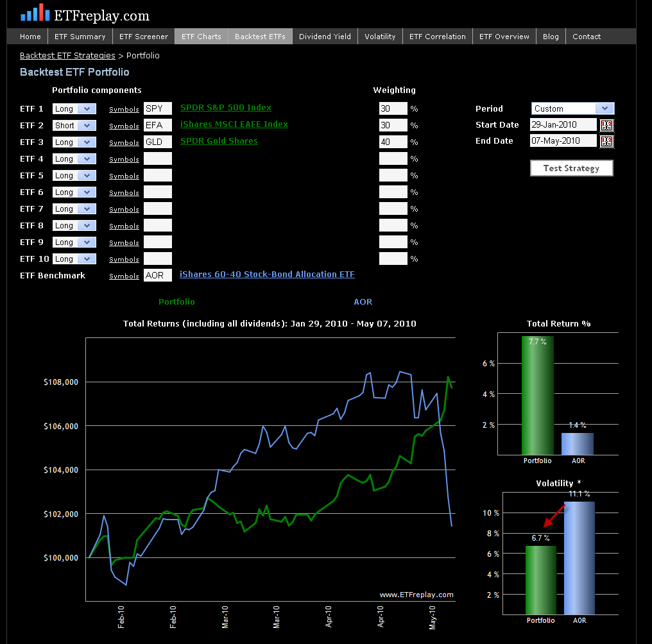Click empty ETF 5 symbol field
Screen dimensions: 652x644
(158, 175)
